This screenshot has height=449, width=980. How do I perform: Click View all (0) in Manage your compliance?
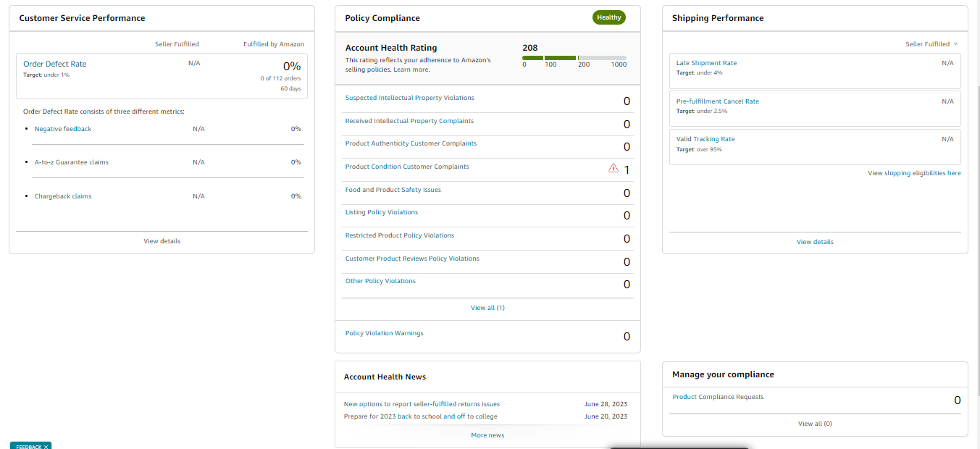815,424
